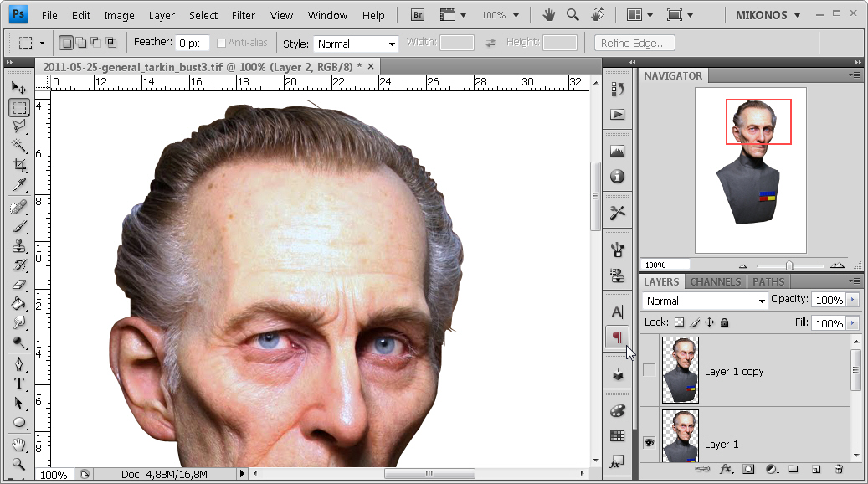Image resolution: width=868 pixels, height=484 pixels.
Task: Open the Actions panel play icon
Action: pos(617,115)
